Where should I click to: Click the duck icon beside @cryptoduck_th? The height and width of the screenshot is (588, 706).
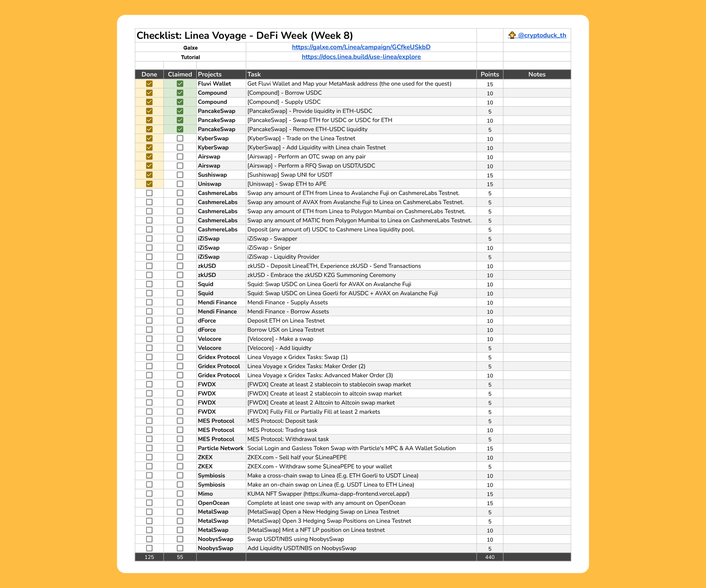click(x=512, y=35)
